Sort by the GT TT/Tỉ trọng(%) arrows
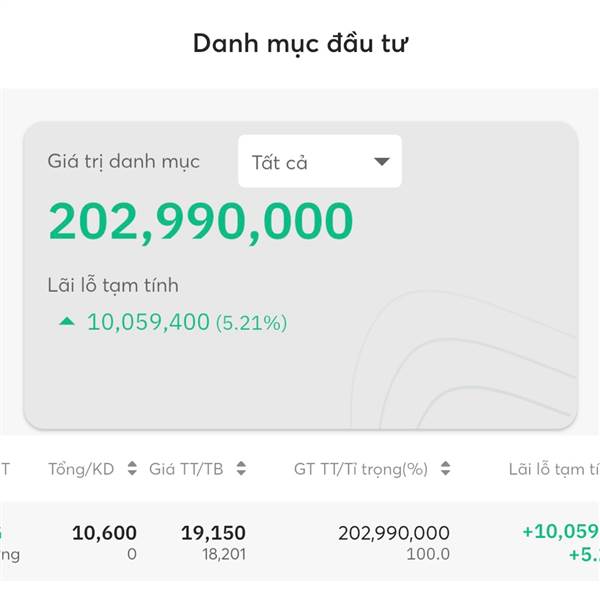The height and width of the screenshot is (600, 600). tap(445, 468)
